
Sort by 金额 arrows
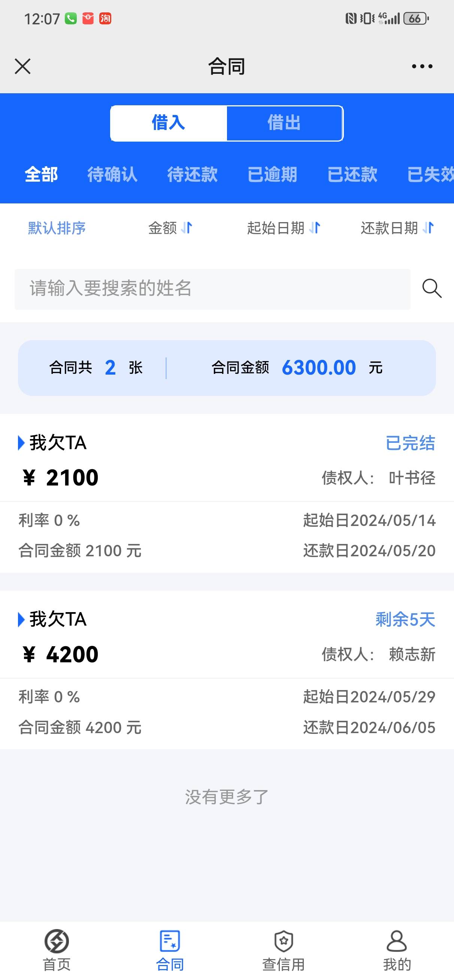(x=187, y=228)
